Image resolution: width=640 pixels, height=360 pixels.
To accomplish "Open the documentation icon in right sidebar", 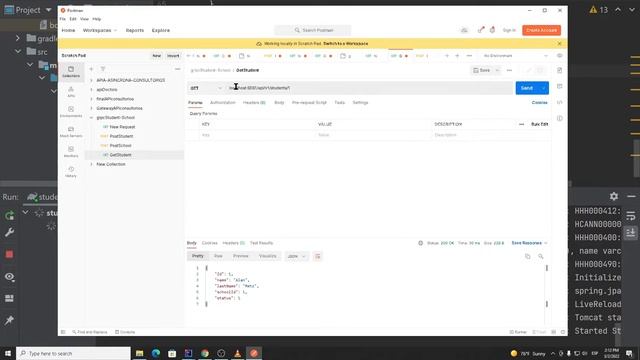I will 560,70.
